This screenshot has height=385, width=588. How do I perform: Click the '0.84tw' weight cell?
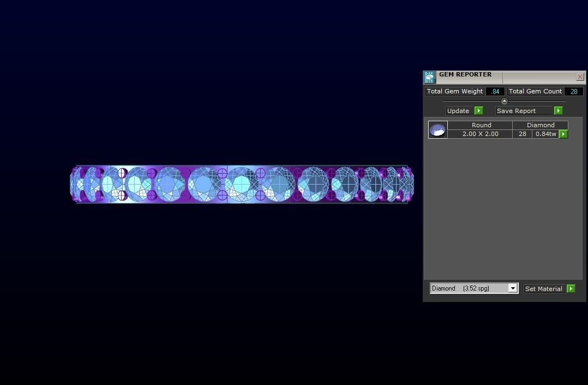(x=546, y=134)
